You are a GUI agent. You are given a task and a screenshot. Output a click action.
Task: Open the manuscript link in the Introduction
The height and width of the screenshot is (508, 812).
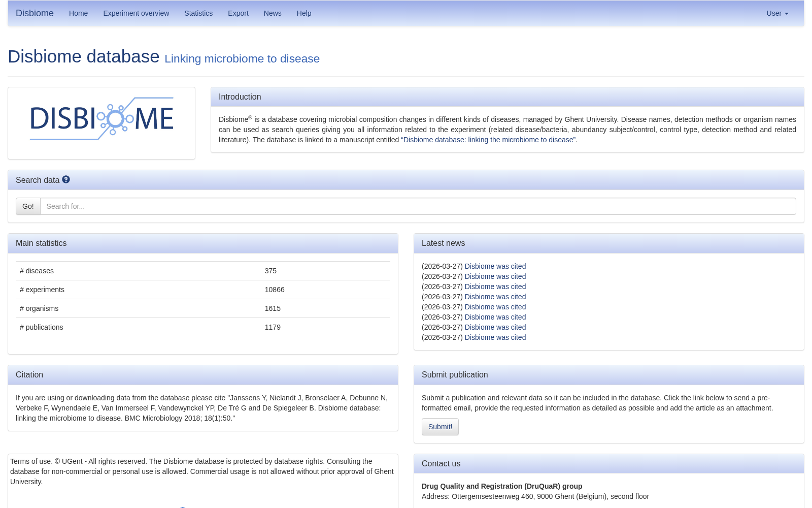point(489,140)
